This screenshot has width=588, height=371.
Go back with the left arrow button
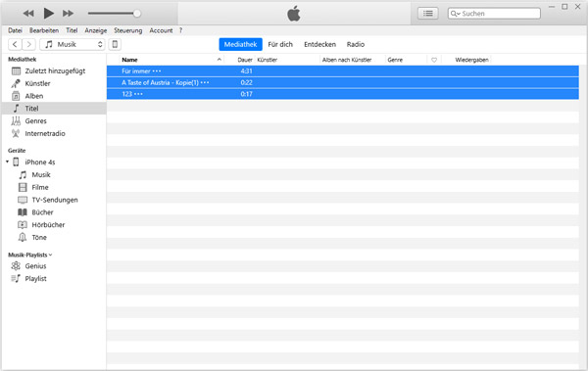[15, 44]
